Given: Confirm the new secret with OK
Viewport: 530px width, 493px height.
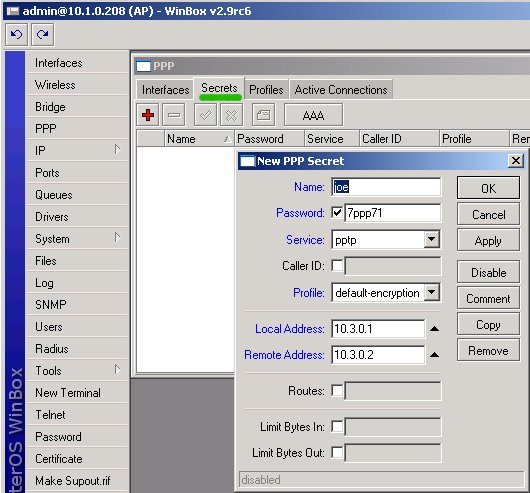Looking at the screenshot, I should (488, 188).
